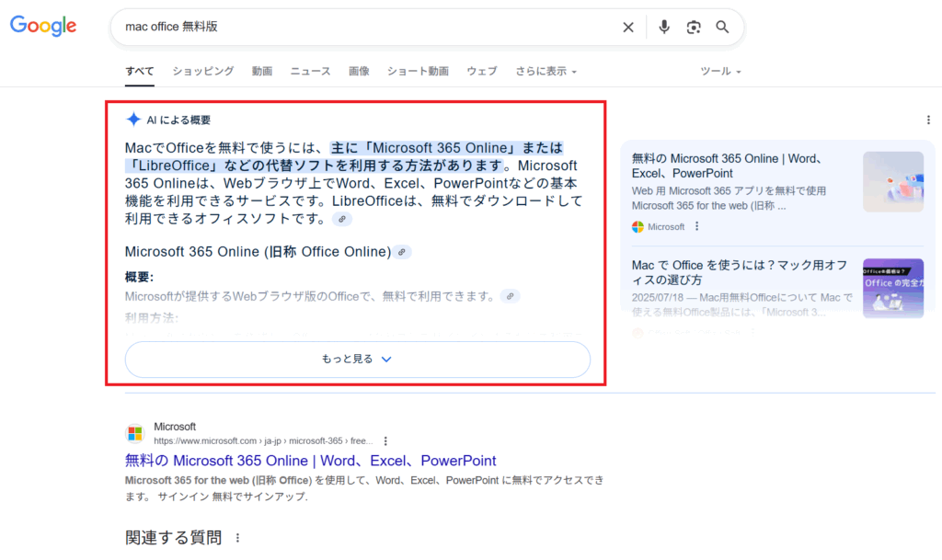Click Microsoft logo in the source card

(x=638, y=227)
